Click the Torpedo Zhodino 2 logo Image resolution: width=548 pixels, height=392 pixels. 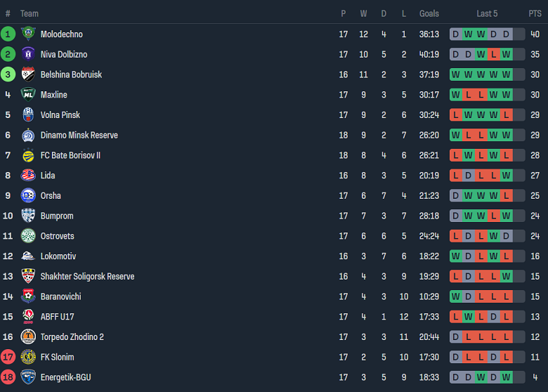click(x=28, y=337)
